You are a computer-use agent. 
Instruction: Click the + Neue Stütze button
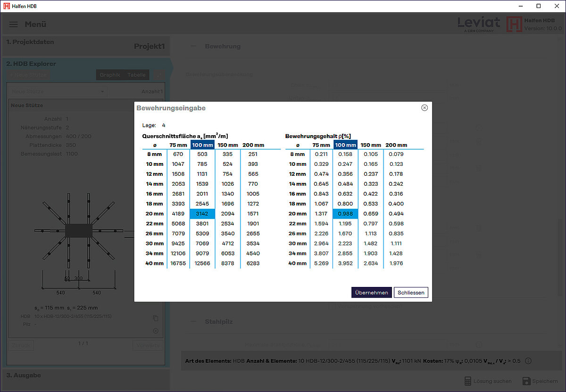pos(28,75)
